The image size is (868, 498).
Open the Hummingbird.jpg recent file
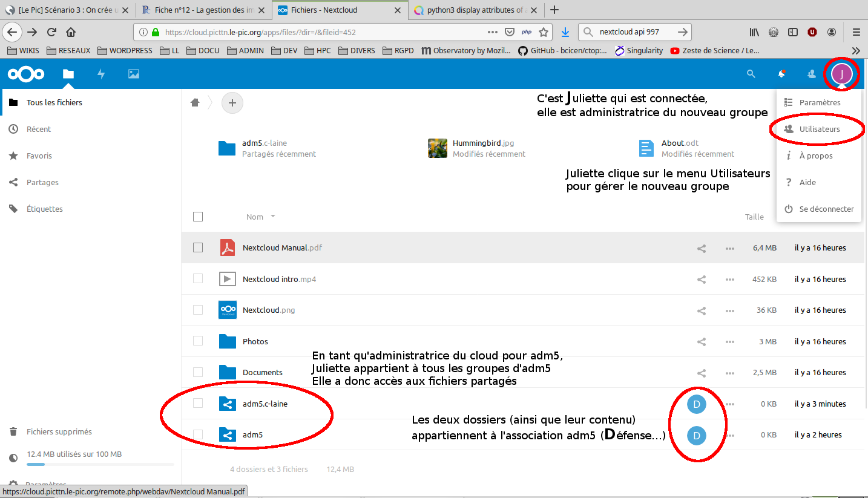(476, 148)
